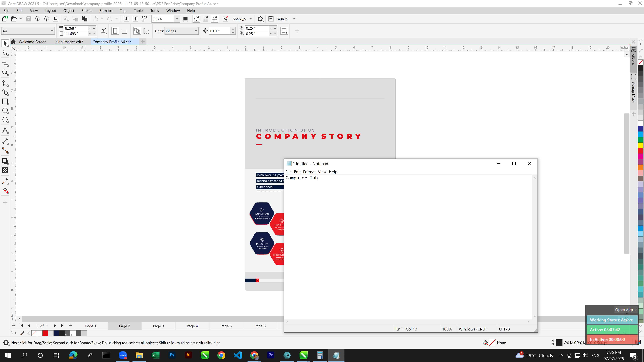Click the Export icon
Viewport: 644px width, 362px height.
135,19
